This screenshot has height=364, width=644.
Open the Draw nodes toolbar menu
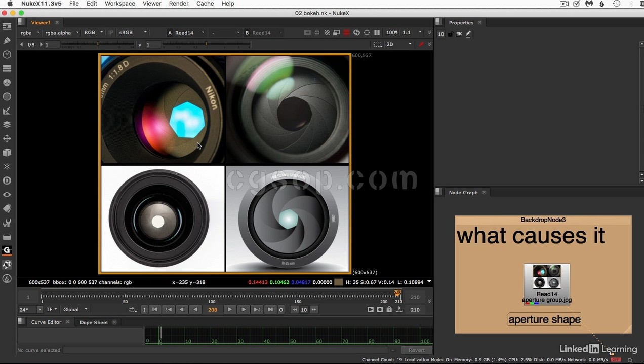pyautogui.click(x=7, y=40)
